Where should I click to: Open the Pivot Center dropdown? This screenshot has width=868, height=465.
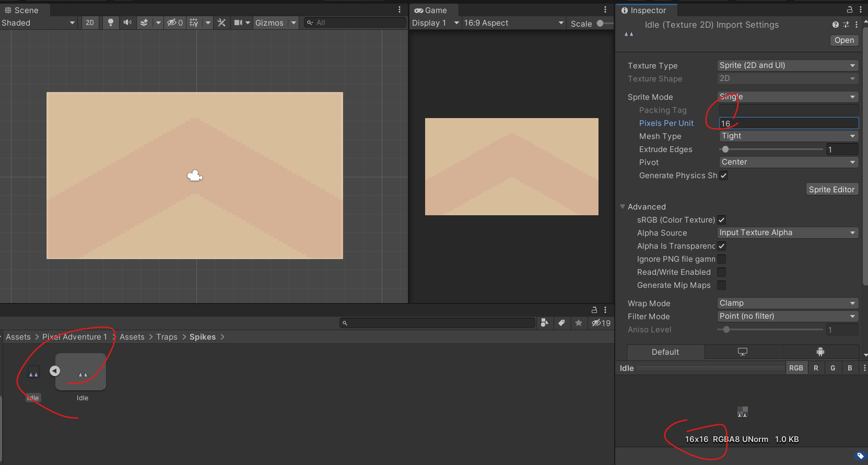click(789, 162)
